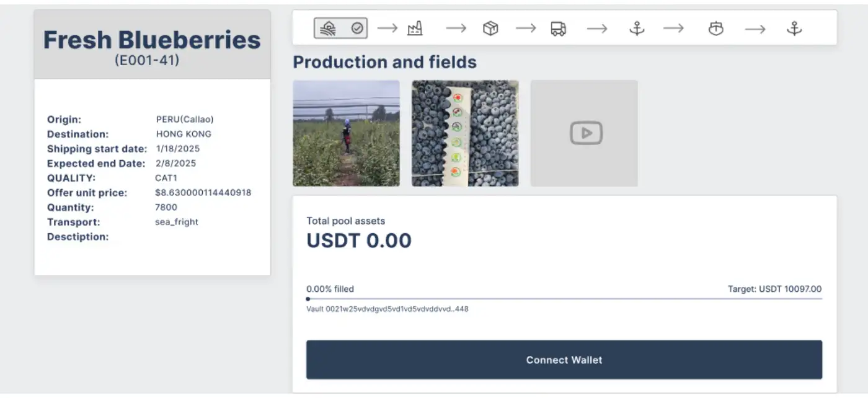Open the factory processing stage icon

point(415,29)
